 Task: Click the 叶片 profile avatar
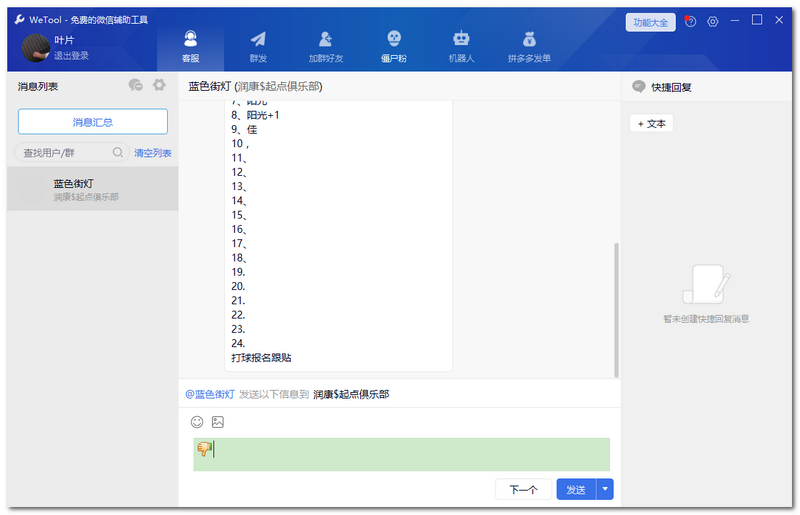[36, 48]
